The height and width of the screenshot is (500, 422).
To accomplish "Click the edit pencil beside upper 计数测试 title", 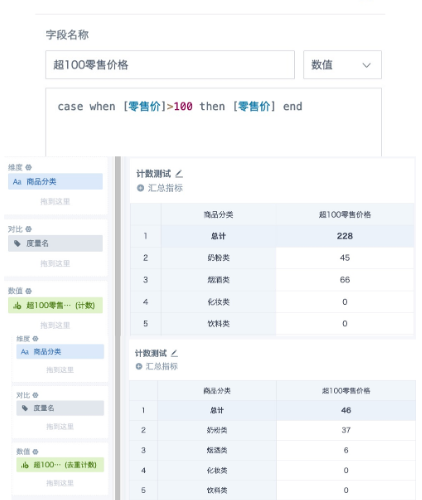I will pyautogui.click(x=179, y=174).
